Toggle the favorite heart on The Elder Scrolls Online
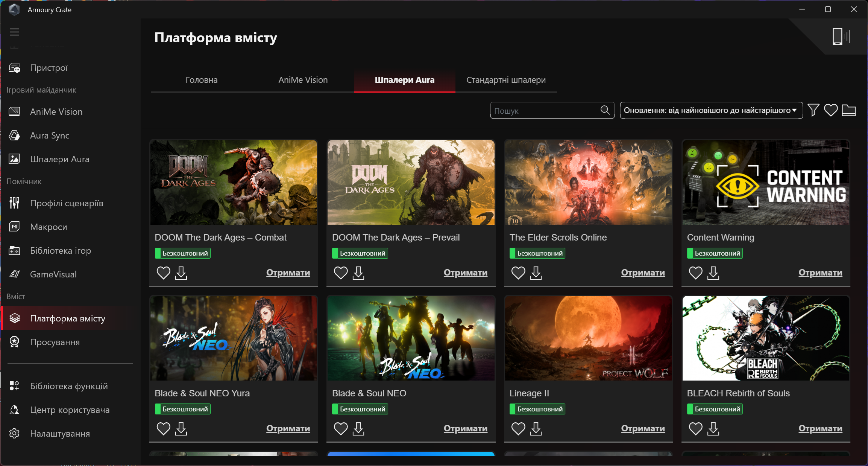This screenshot has width=868, height=466. pos(518,273)
